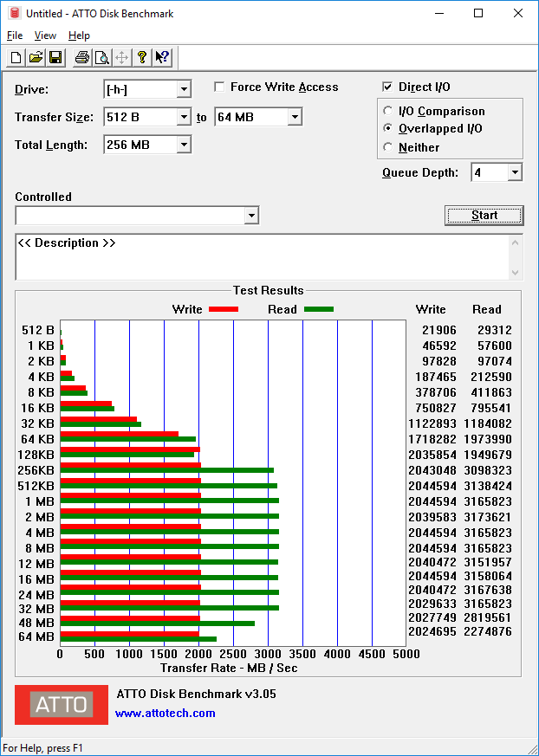Click the read value 2819561

487,617
